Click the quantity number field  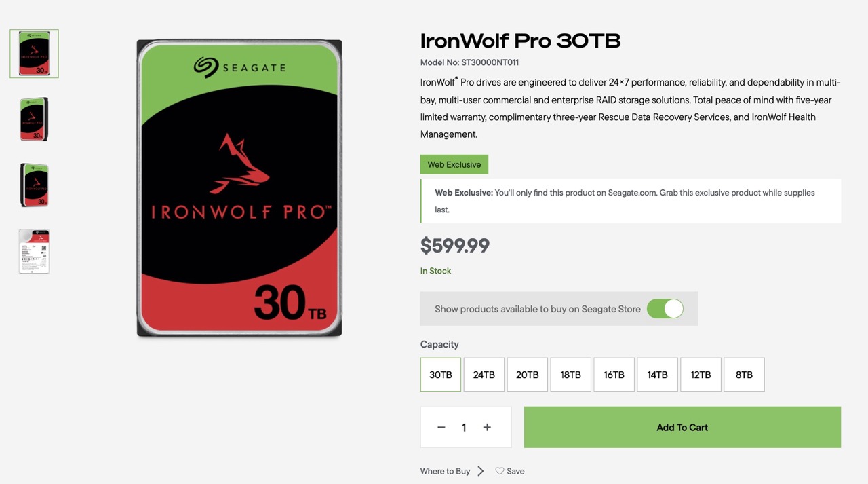(464, 428)
